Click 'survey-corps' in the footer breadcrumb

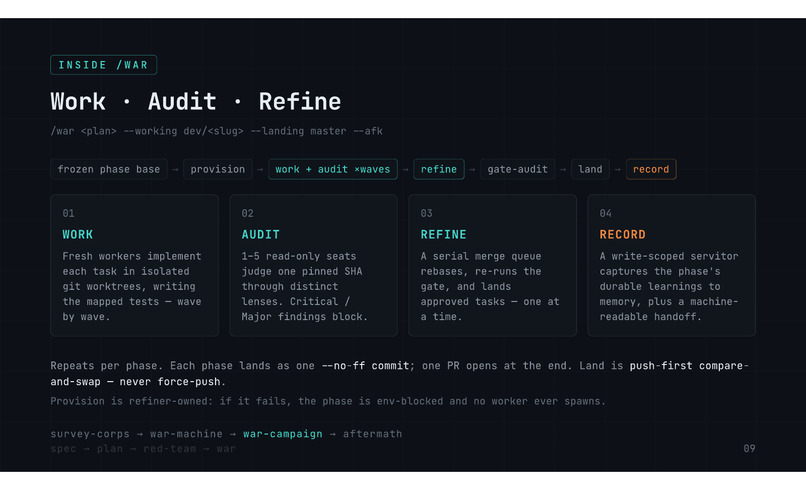coord(90,434)
